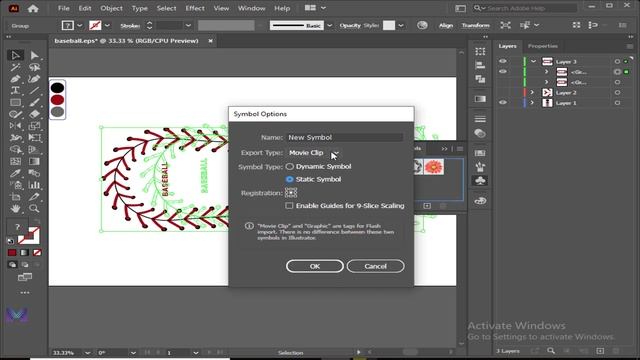Image resolution: width=640 pixels, height=360 pixels.
Task: Select the Magic Wand tool
Action: tap(16, 67)
